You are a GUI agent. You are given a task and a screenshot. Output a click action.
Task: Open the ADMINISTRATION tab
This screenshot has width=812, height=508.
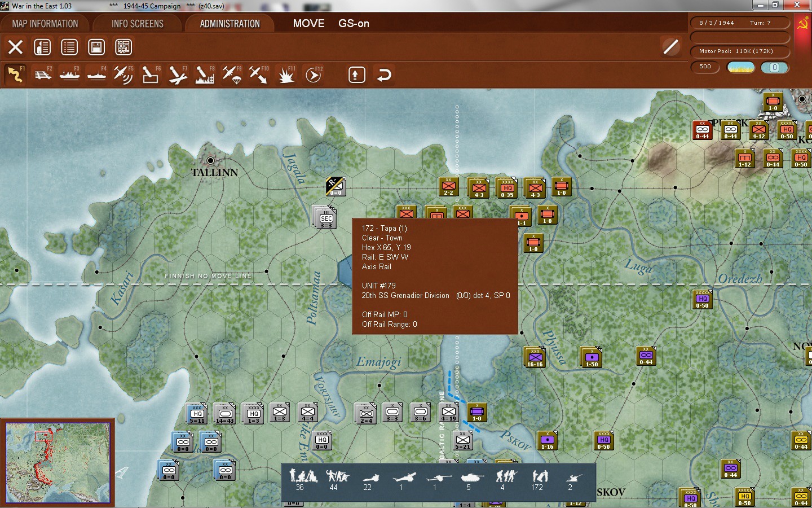pos(230,24)
